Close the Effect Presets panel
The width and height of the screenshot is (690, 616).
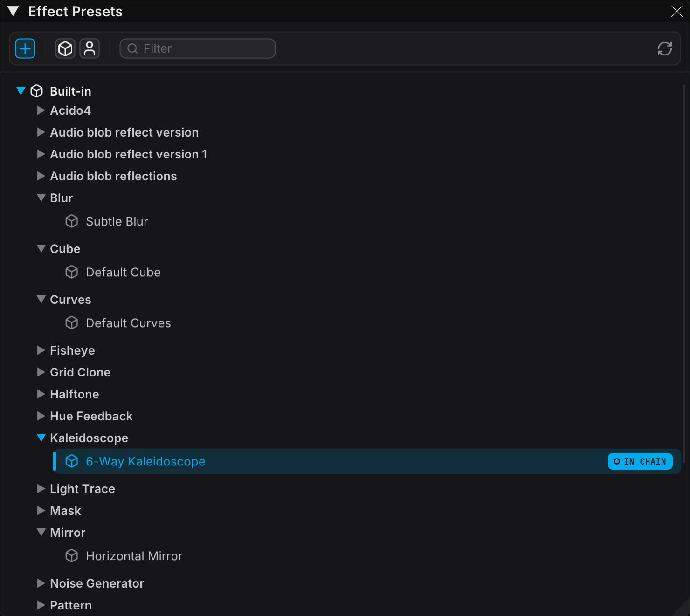[677, 11]
